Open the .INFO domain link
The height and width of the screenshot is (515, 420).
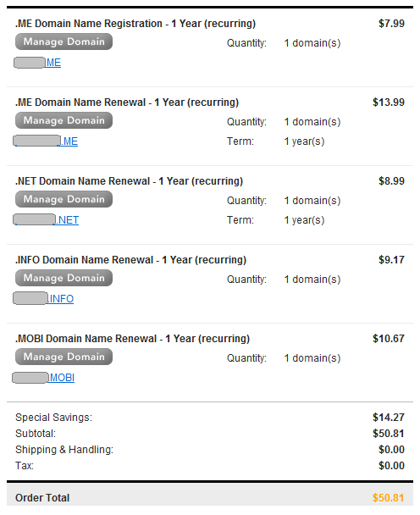click(43, 299)
